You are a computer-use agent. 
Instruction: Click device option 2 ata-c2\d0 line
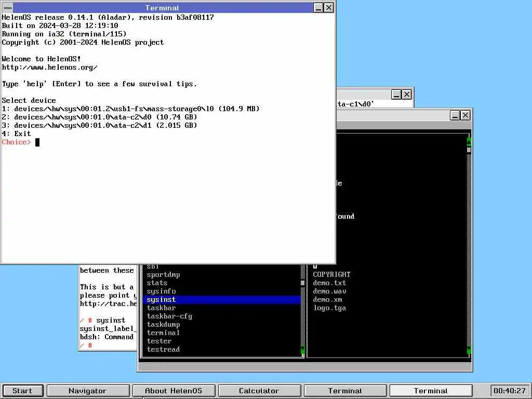point(99,117)
